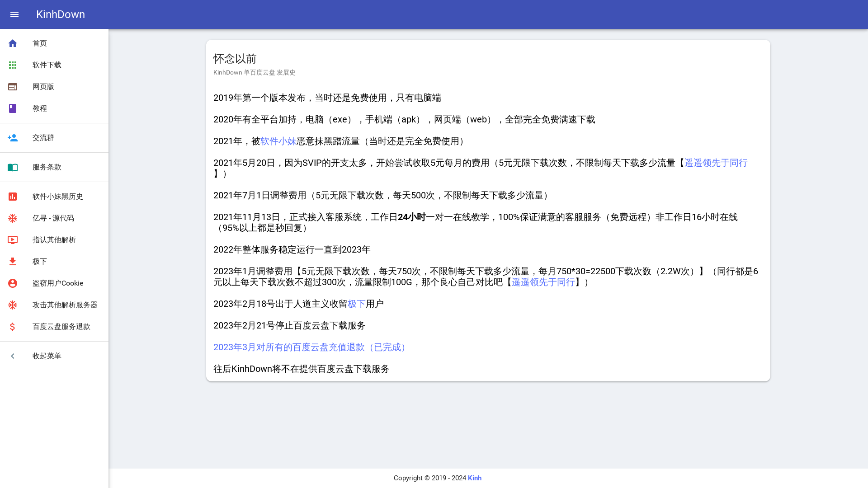Click the purple book icon for 教程
The image size is (868, 488).
pos(13,108)
